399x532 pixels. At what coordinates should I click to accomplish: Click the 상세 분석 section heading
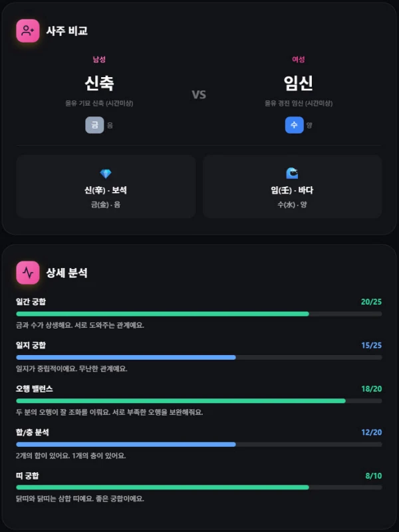pyautogui.click(x=66, y=273)
